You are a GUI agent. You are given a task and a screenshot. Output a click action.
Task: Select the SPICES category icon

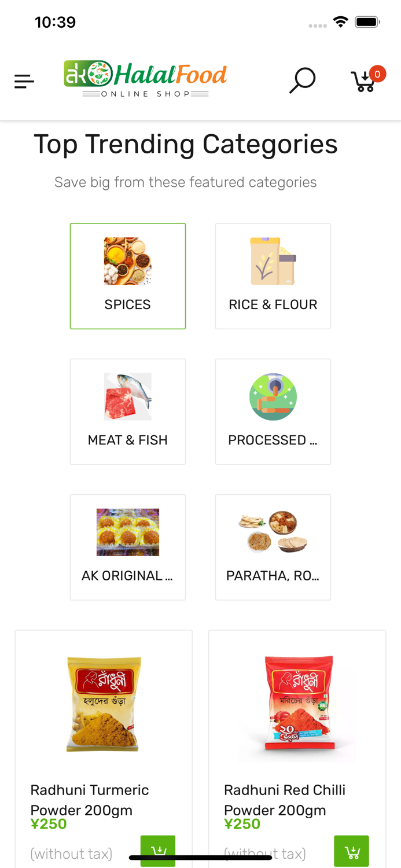(x=127, y=261)
